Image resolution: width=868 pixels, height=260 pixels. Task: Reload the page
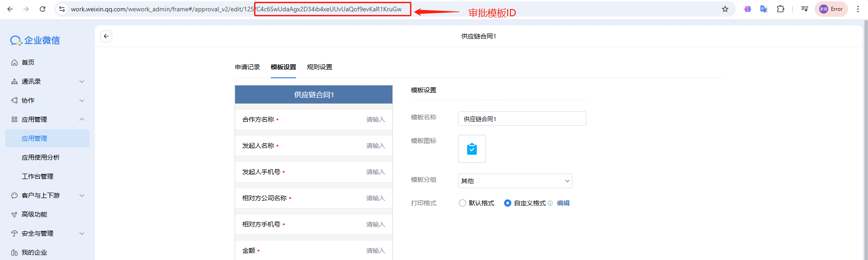click(42, 9)
